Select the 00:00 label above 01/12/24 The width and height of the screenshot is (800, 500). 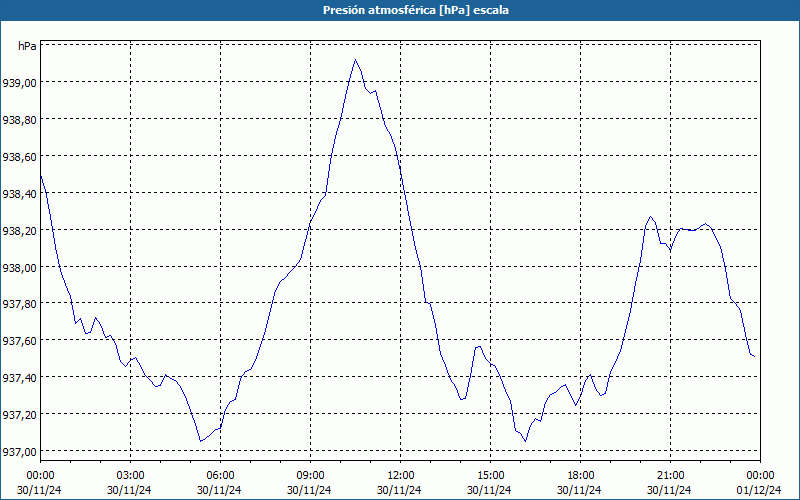tap(760, 476)
